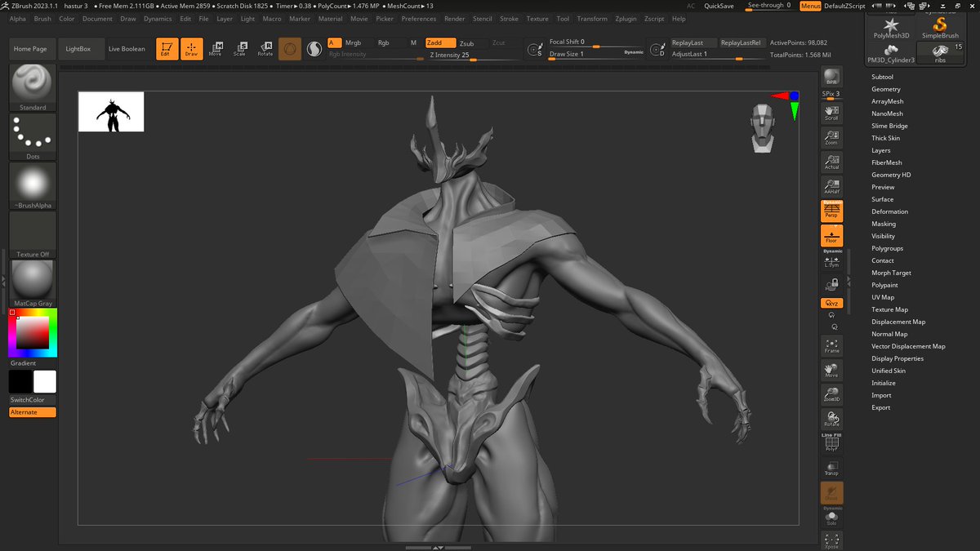Click the Zoom canvas icon
Screen dimensions: 980x551
pos(831,136)
